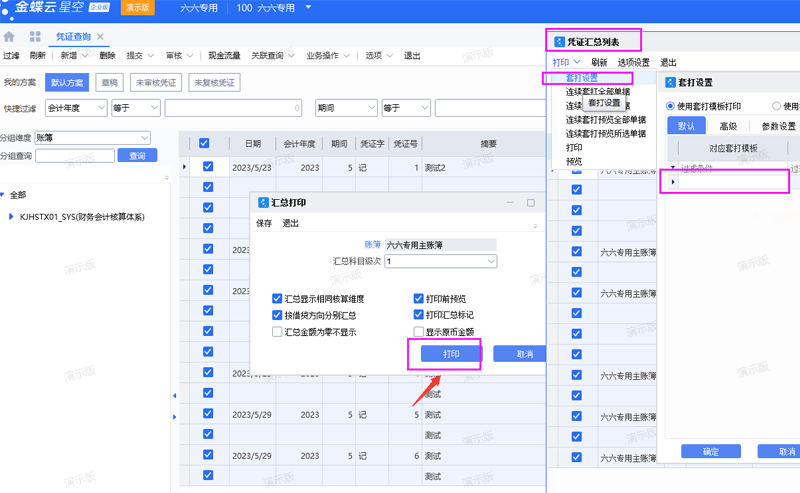Open the 打印 menu in 凭证汇总列表
The width and height of the screenshot is (800, 493).
pos(566,62)
